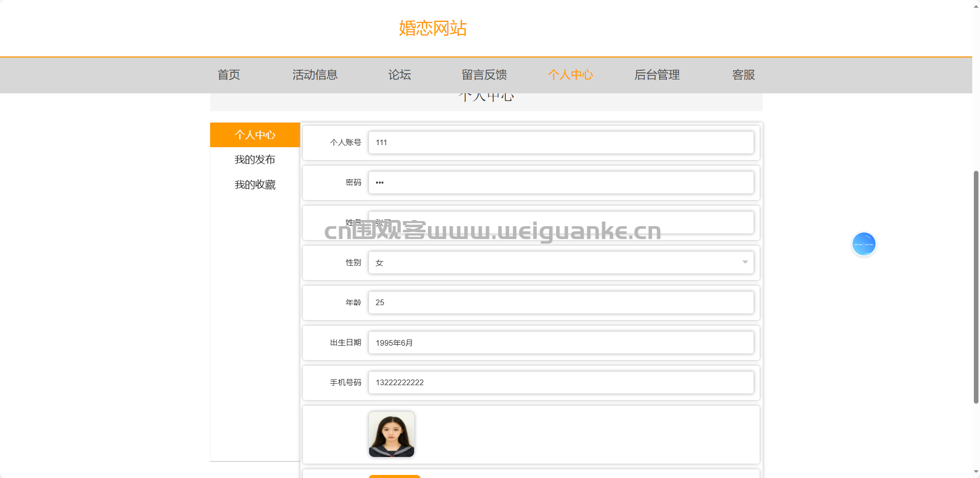Click 个人中心 in the top navigation
The height and width of the screenshot is (478, 980).
(x=570, y=75)
